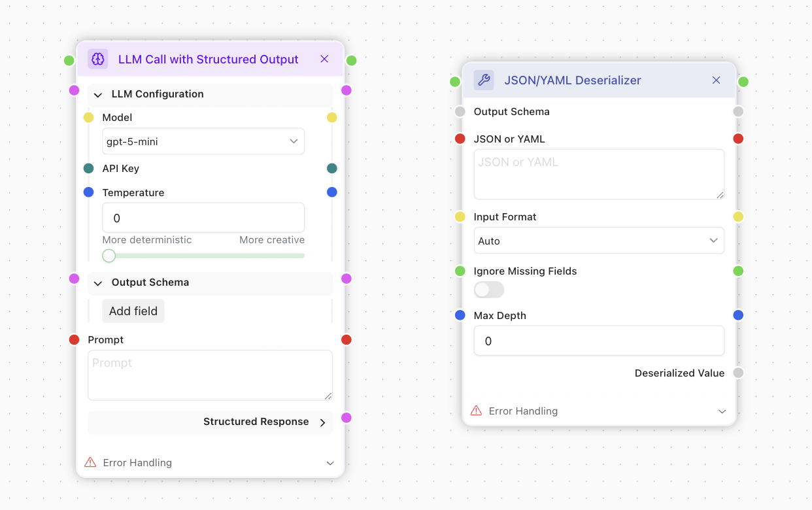Viewport: 812px width, 510px height.
Task: Click the Prompt text area
Action: (x=210, y=375)
